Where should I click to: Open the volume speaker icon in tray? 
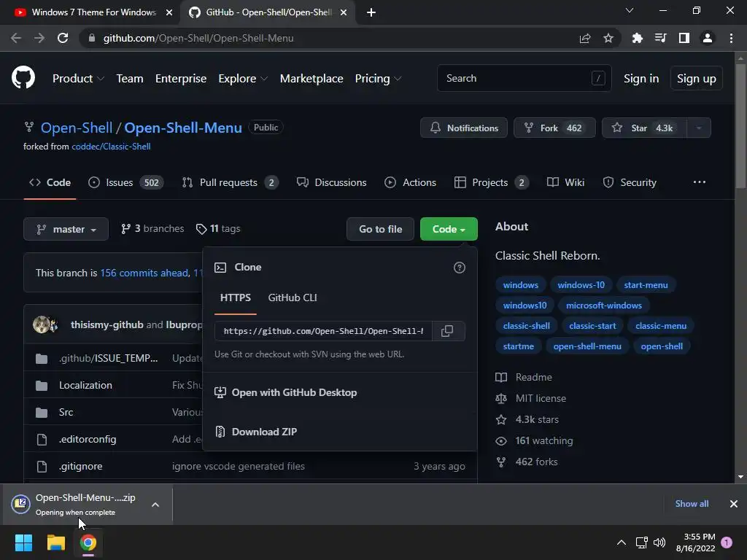(659, 542)
